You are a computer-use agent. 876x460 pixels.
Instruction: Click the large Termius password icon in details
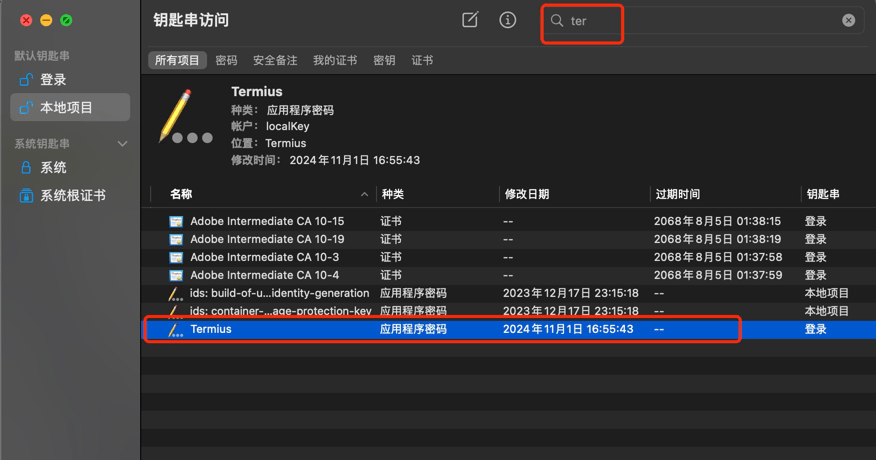tap(185, 116)
